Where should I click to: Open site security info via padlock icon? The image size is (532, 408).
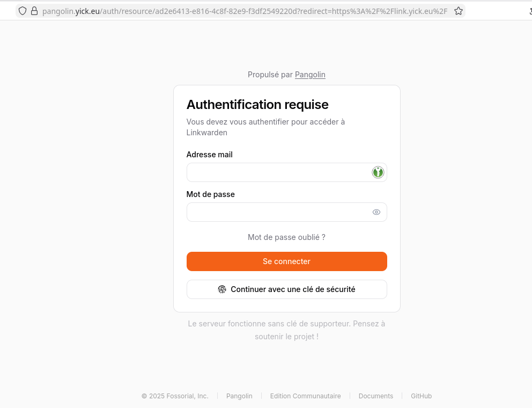(34, 11)
